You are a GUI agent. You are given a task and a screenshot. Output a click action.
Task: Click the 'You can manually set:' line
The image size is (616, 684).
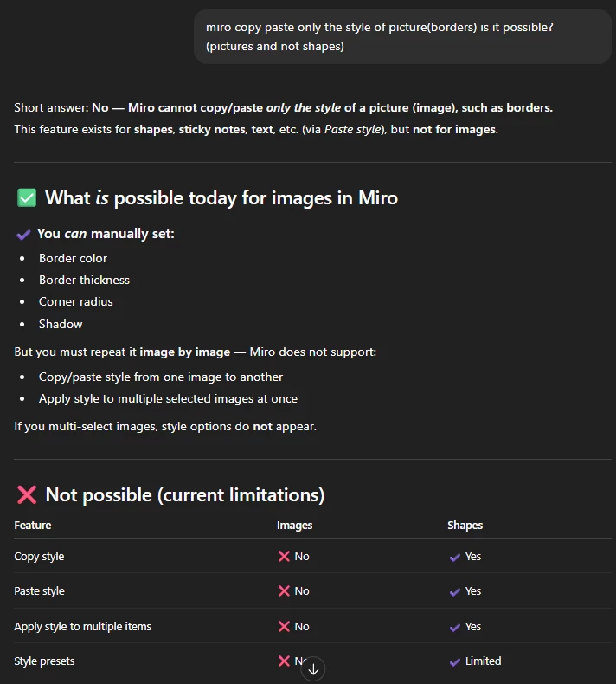click(x=106, y=234)
